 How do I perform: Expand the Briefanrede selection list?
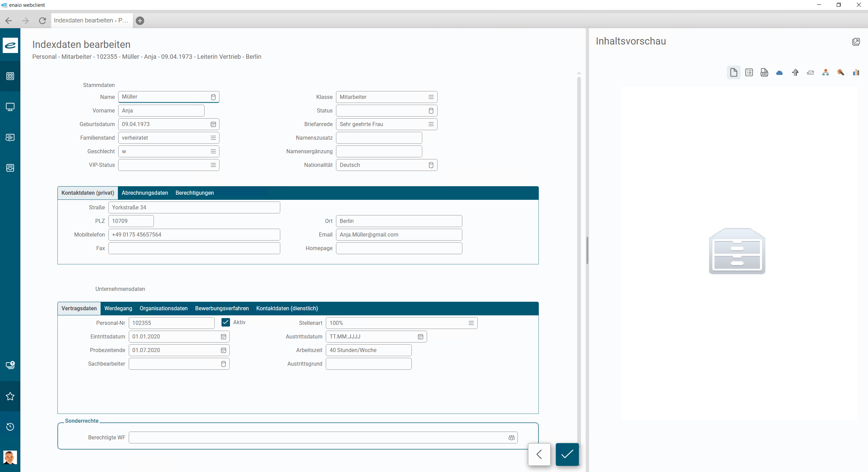[431, 124]
